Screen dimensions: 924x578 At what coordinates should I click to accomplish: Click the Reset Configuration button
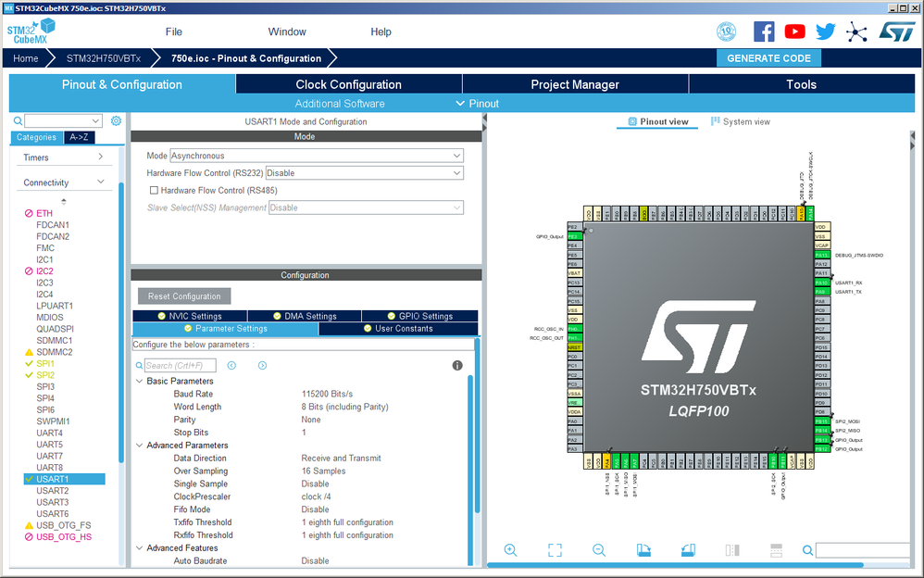[184, 296]
